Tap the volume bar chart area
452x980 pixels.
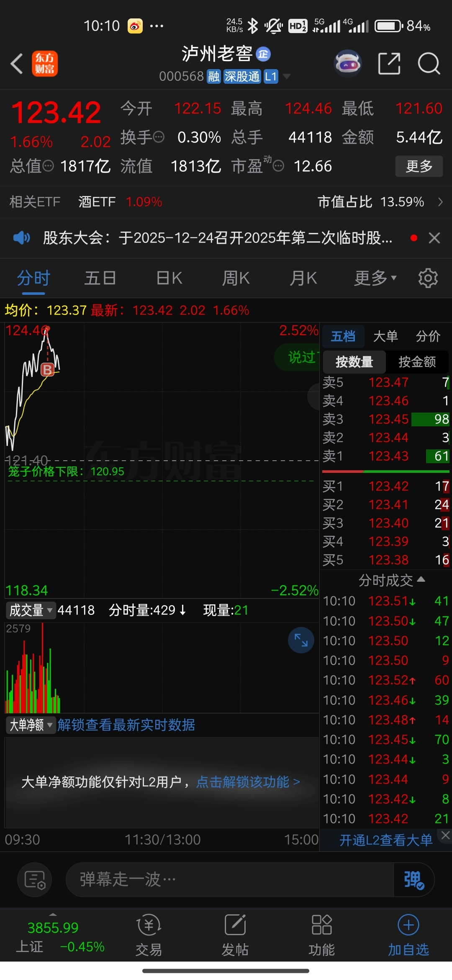pos(162,668)
